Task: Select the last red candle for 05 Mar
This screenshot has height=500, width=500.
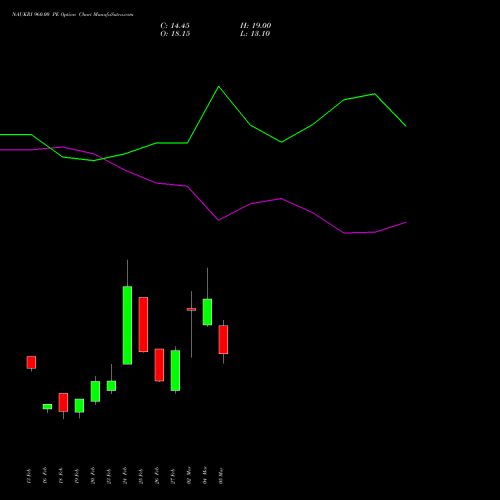Action: [223, 339]
